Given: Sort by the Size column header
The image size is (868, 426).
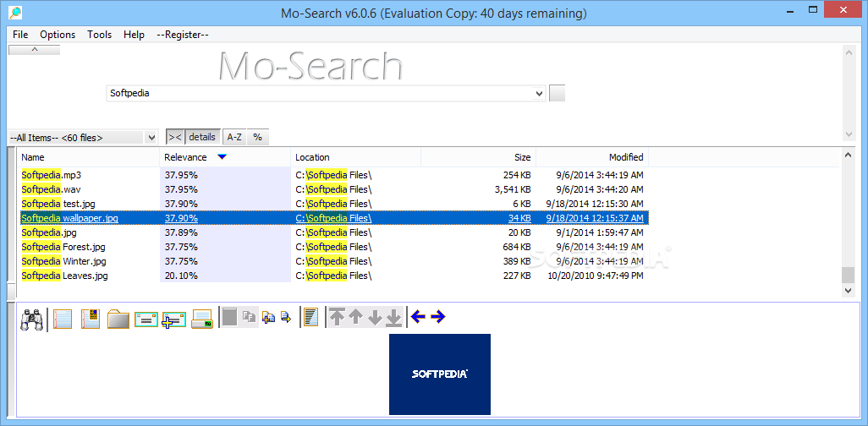Looking at the screenshot, I should (x=478, y=157).
